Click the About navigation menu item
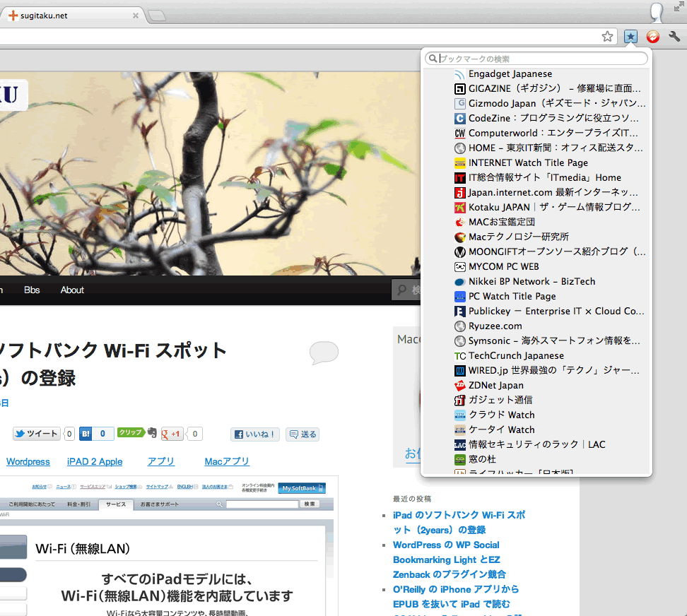 [x=72, y=290]
